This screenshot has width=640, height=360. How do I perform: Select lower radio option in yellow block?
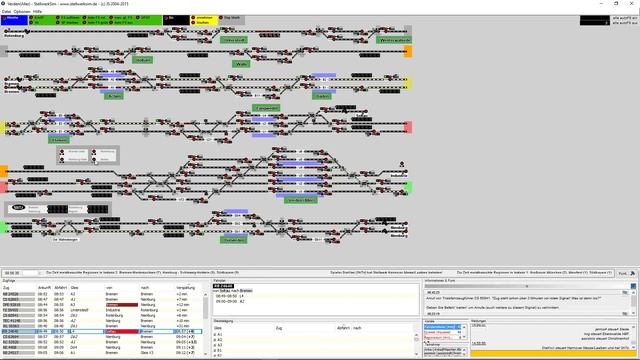pyautogui.click(x=193, y=22)
